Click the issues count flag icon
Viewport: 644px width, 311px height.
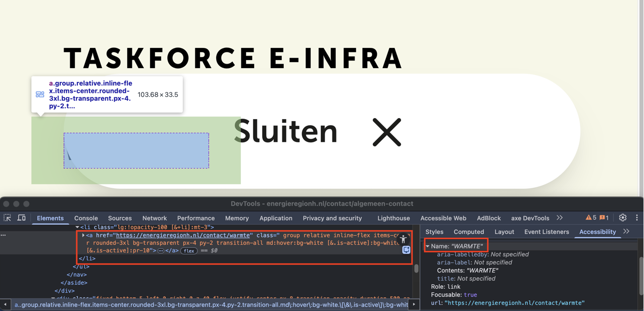coord(604,218)
